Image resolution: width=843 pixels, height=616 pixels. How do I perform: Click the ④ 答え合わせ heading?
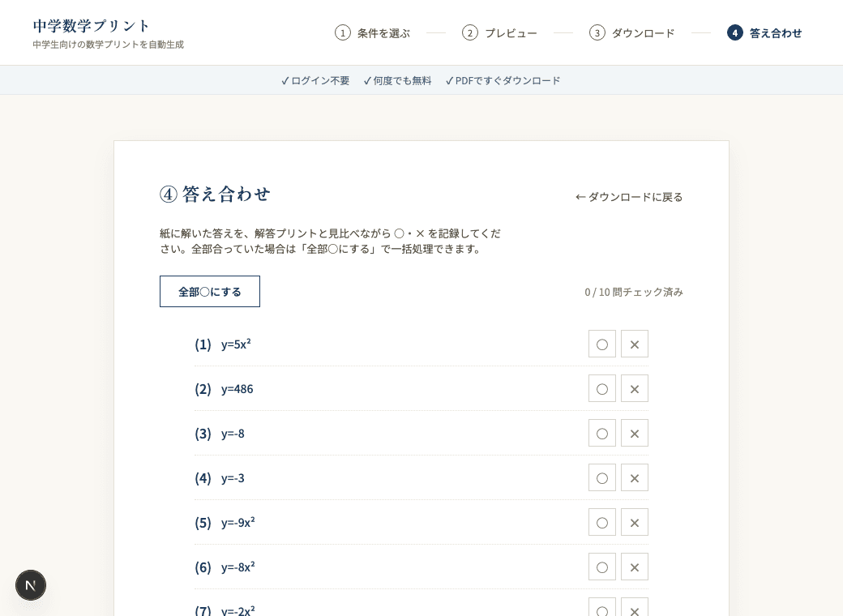click(x=215, y=194)
